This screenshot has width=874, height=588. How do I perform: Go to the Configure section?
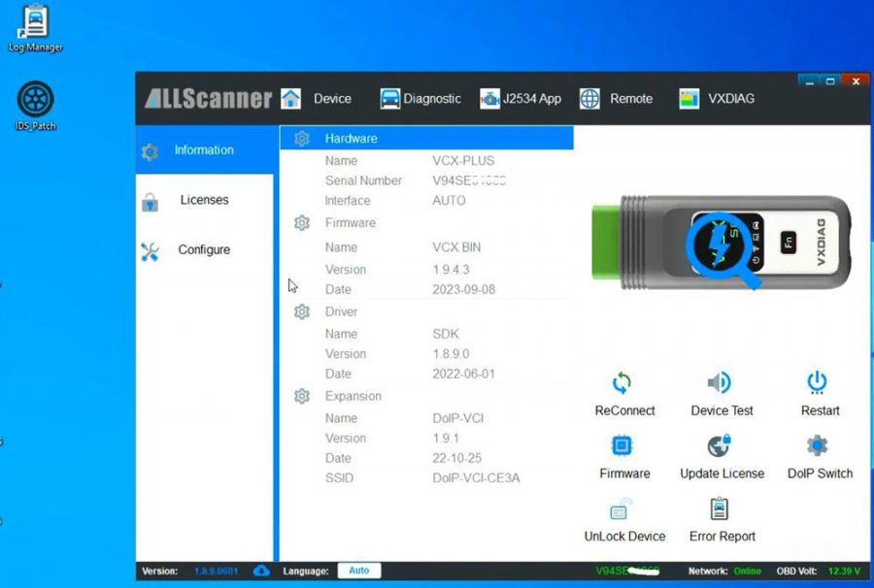click(204, 249)
